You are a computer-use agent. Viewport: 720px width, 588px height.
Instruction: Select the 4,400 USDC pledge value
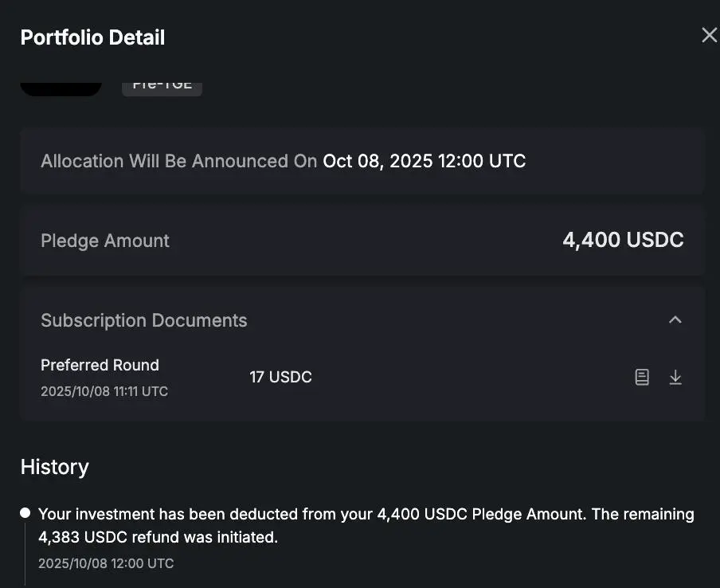pos(623,241)
